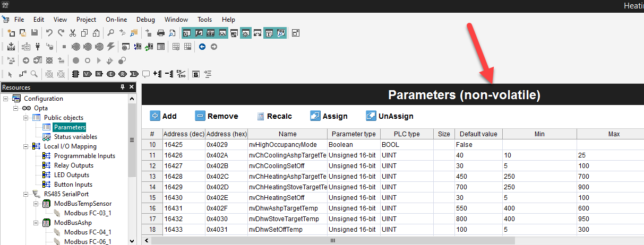Click the UnAssign button
This screenshot has width=644, height=245.
[x=390, y=116]
